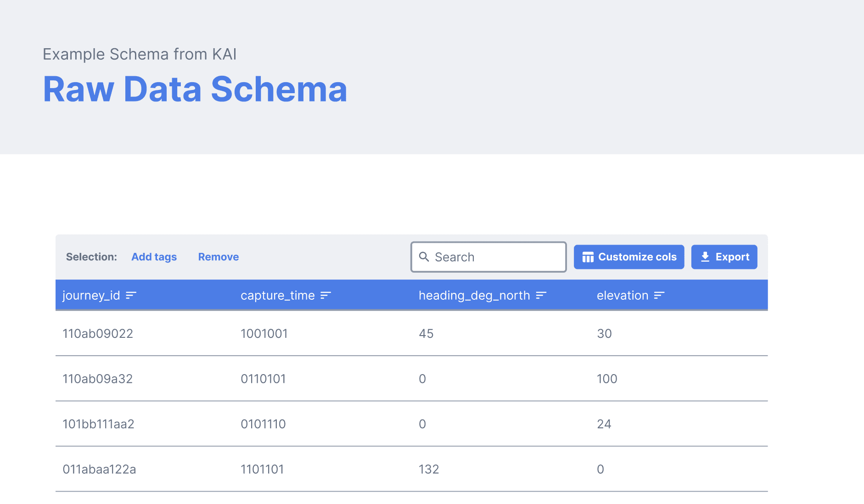
Task: Click elevation value 0 in row 011abaa122a
Action: point(600,469)
